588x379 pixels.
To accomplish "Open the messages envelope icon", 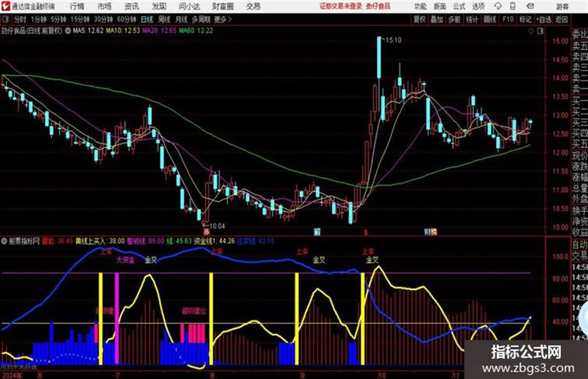I will 530,6.
